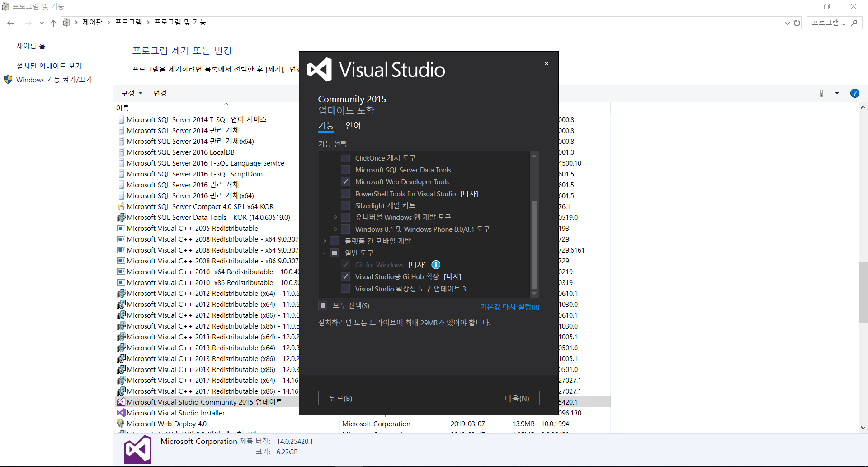Click icon of SQL Server Compact 4.0 SP1 row
This screenshot has height=467, width=868.
point(121,206)
